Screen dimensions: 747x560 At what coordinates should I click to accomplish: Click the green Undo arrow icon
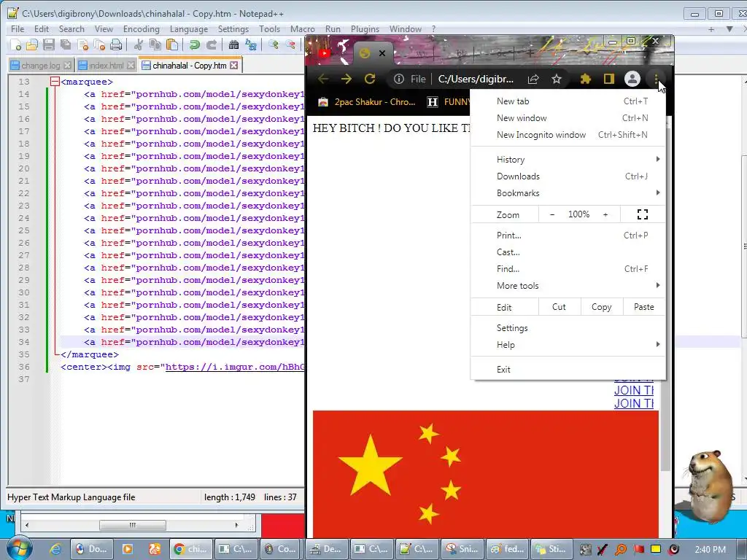coord(194,45)
